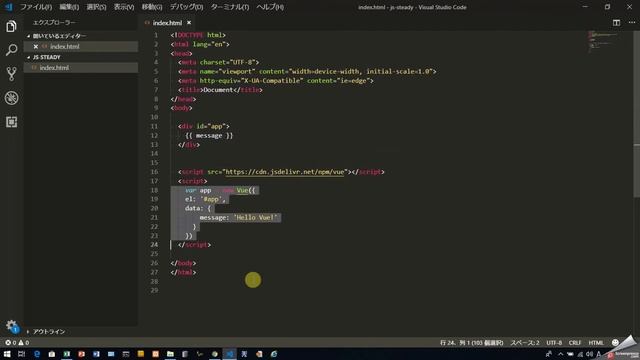Send feedback via smiley status icon

(615, 343)
